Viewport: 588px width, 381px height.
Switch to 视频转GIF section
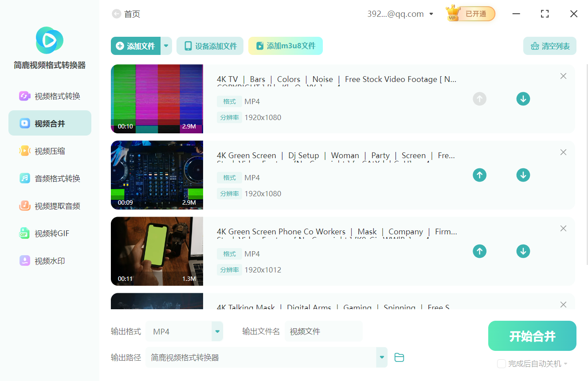pos(50,233)
